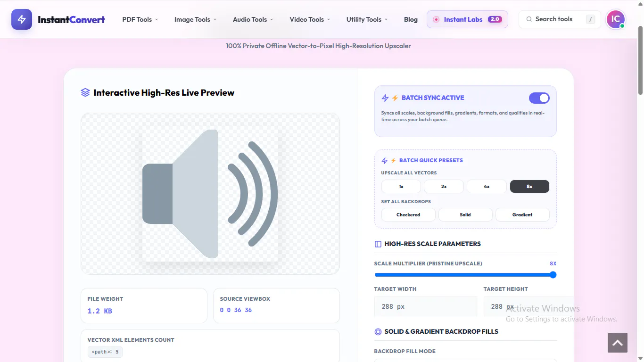Toggle the Batch Sync Active switch

[539, 98]
